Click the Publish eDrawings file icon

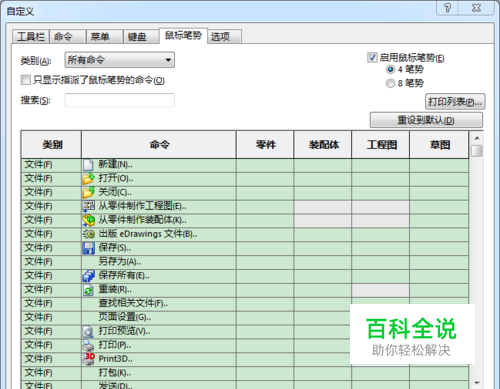coord(88,234)
